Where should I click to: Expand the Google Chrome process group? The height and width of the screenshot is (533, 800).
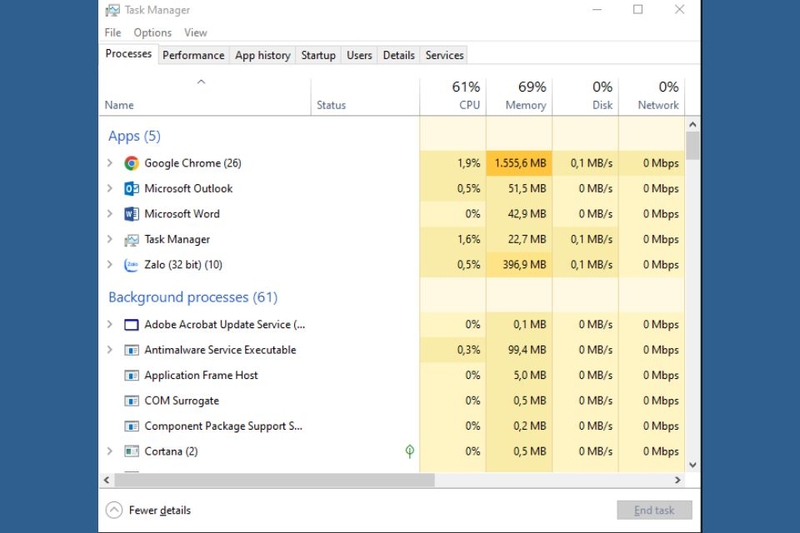110,163
